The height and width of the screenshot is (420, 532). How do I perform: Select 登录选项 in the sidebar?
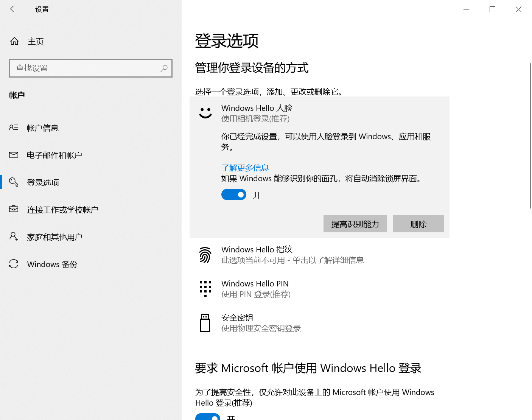(91, 182)
